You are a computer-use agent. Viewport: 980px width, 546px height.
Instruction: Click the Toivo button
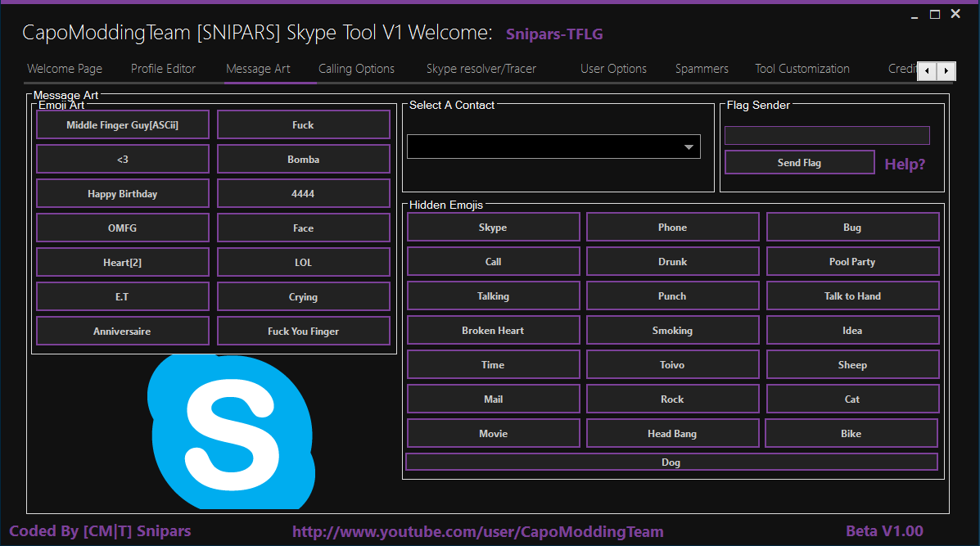[x=672, y=365]
